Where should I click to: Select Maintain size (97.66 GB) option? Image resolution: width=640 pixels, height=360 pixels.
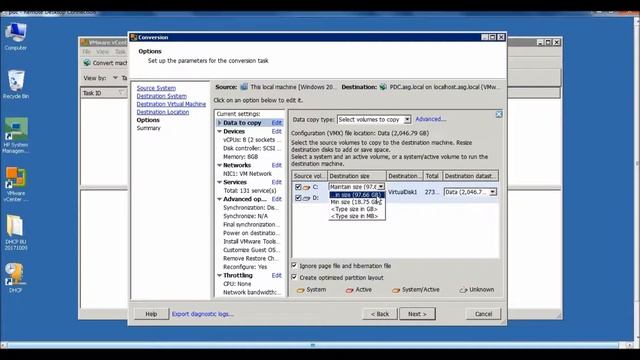tap(357, 195)
